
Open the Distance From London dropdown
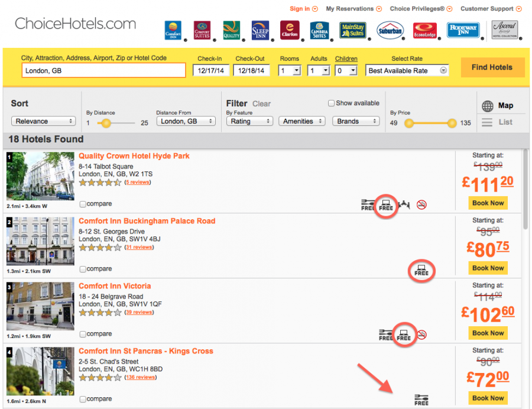click(186, 121)
